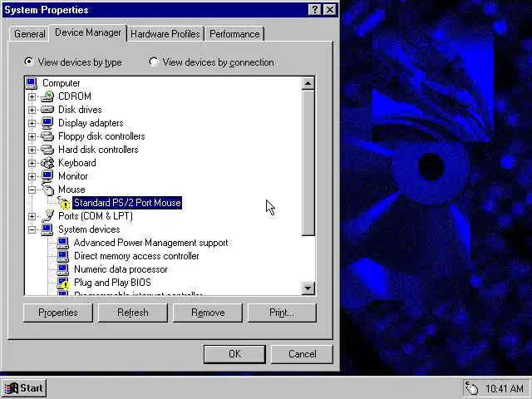Click the CDROM drive icon
Viewport: 532px width, 399px height.
click(x=47, y=96)
